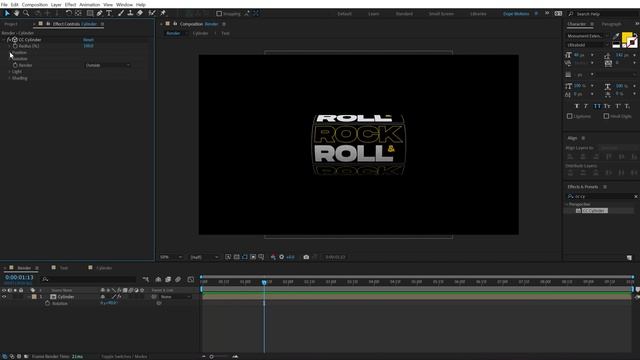The height and width of the screenshot is (360, 640).
Task: Click the Search Help field
Action: pos(605,13)
